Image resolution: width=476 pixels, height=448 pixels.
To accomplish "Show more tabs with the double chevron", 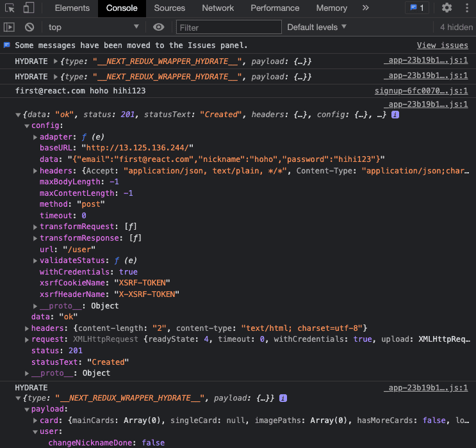I will pyautogui.click(x=366, y=8).
